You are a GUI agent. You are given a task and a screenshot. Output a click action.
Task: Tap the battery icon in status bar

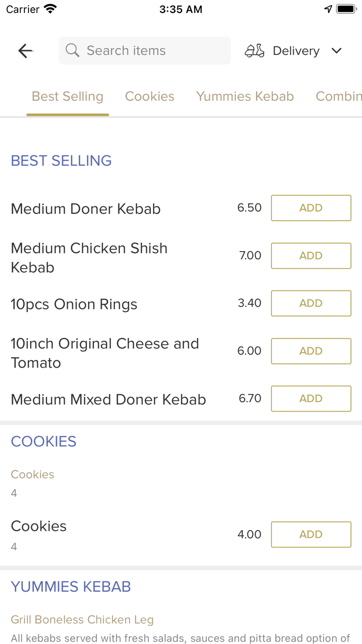pyautogui.click(x=345, y=9)
